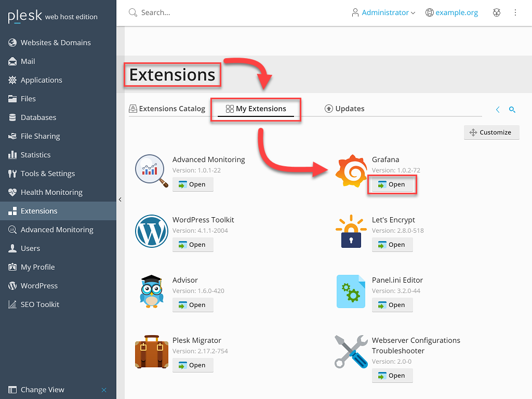The width and height of the screenshot is (532, 399).
Task: Click the Grafana extension logo icon
Action: click(x=352, y=171)
